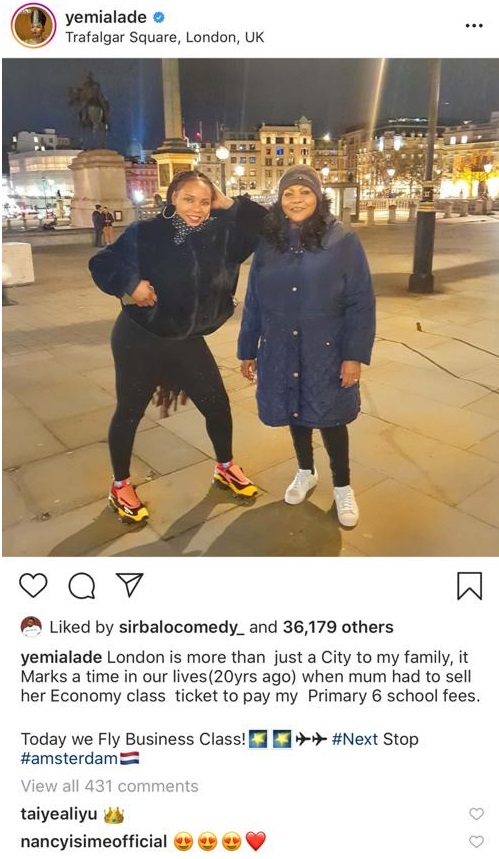Image resolution: width=499 pixels, height=859 pixels.
Task: Tap the small liker avatar thumbnail
Action: (31, 627)
